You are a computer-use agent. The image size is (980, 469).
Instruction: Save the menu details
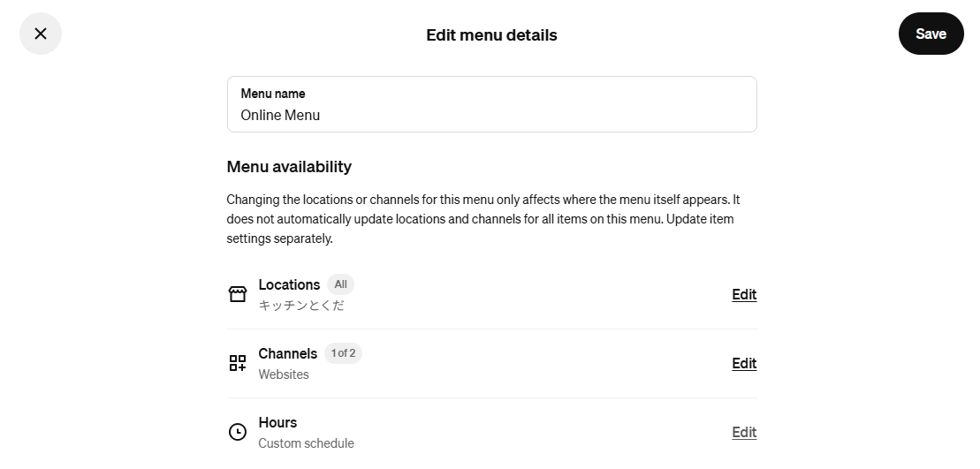(931, 34)
